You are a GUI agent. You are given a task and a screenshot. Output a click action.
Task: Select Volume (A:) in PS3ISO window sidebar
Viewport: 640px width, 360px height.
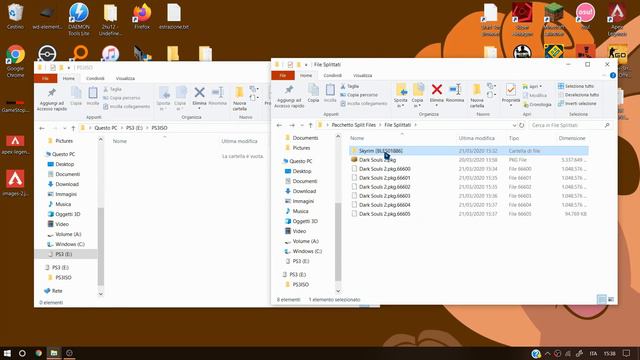click(x=68, y=234)
